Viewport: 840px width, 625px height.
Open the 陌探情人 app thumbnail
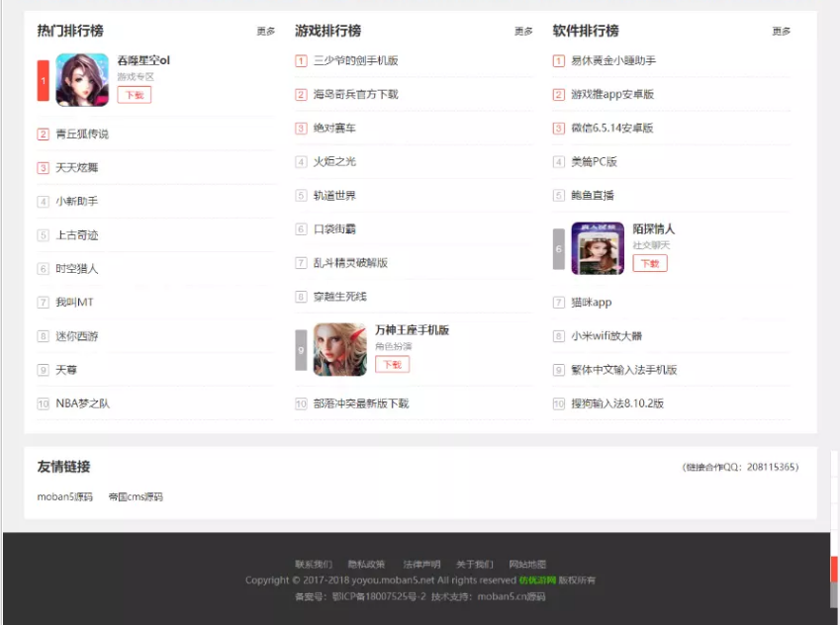pyautogui.click(x=598, y=248)
